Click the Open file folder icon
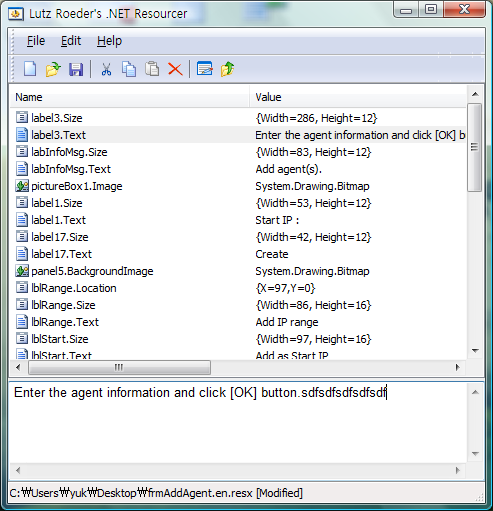 (53, 69)
